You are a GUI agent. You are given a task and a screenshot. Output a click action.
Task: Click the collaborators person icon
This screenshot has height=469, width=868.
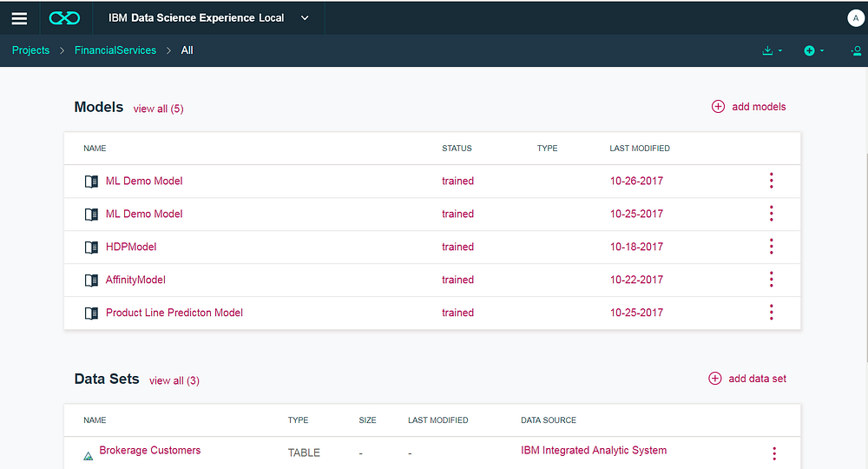pos(857,51)
